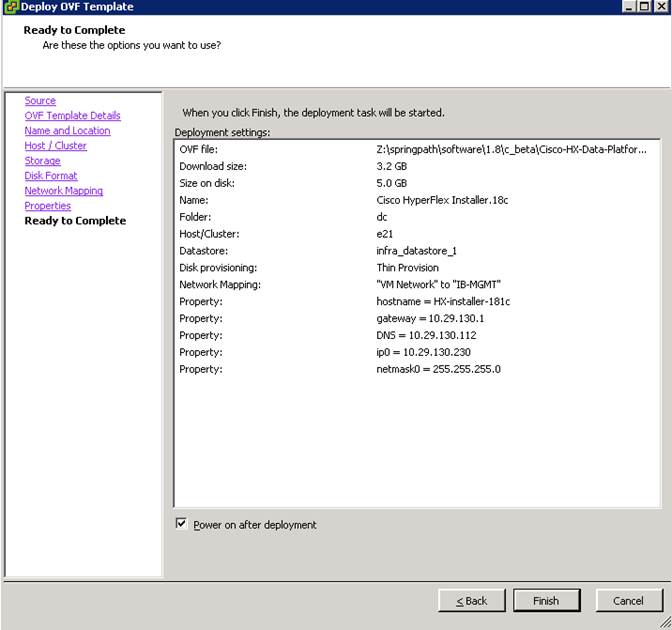Open the Name and Location step

click(x=67, y=131)
